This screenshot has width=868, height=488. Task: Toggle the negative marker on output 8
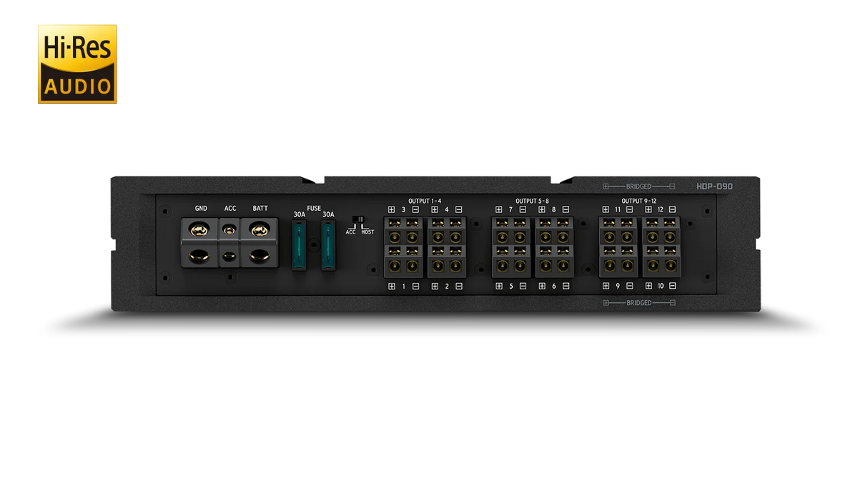tap(565, 209)
